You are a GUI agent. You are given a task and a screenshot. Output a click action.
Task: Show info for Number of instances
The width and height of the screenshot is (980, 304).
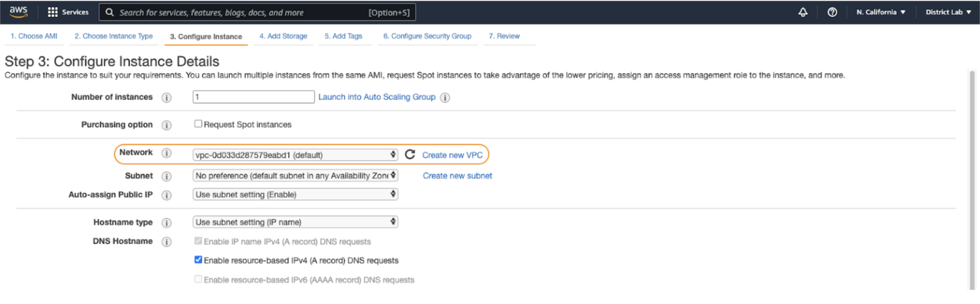tap(166, 98)
